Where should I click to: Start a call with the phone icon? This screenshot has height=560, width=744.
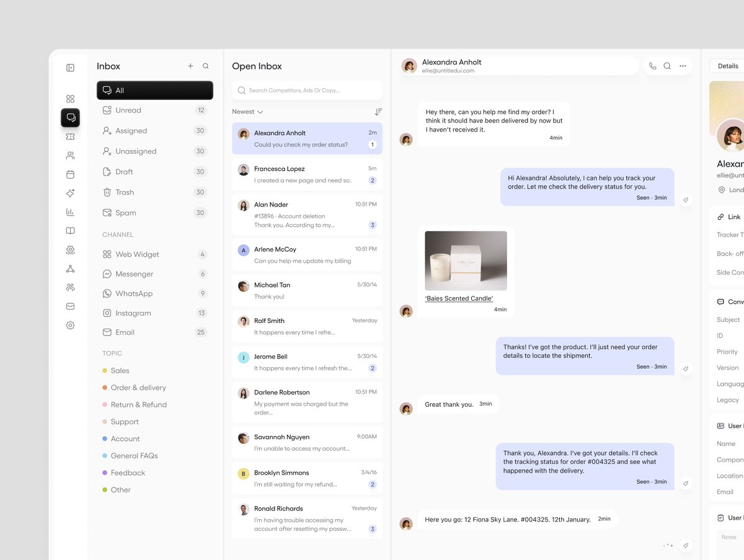tap(652, 66)
